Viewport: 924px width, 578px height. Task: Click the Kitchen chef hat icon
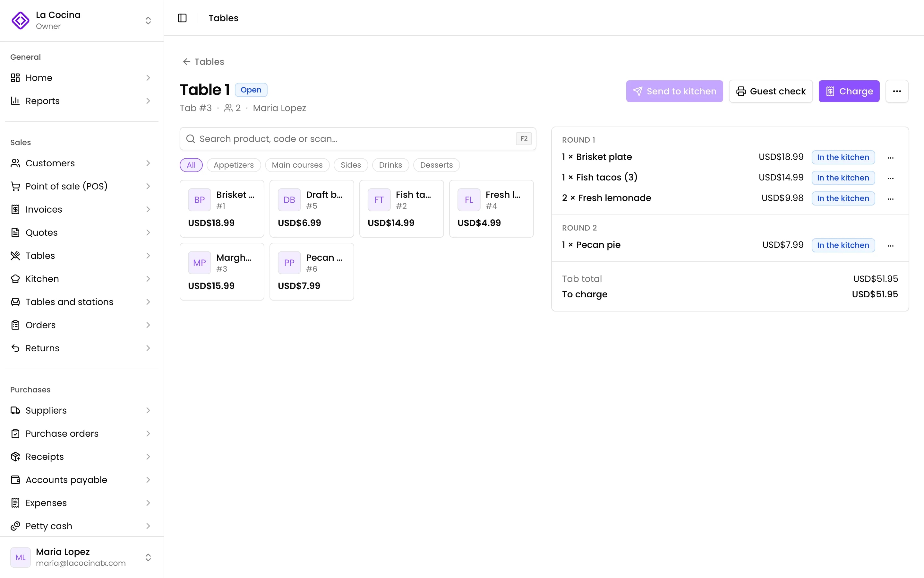point(15,279)
